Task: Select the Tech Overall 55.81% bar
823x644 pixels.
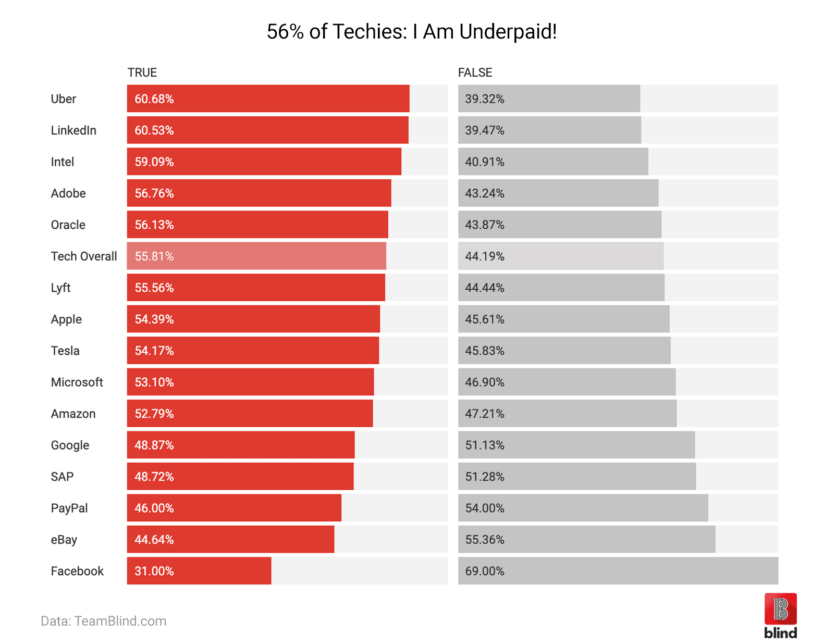Action: [x=256, y=256]
